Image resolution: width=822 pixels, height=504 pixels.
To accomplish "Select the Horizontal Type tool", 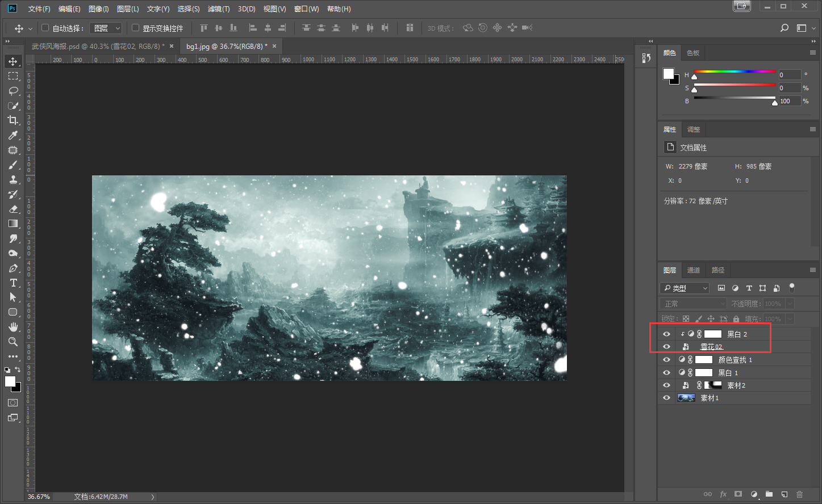I will (13, 283).
